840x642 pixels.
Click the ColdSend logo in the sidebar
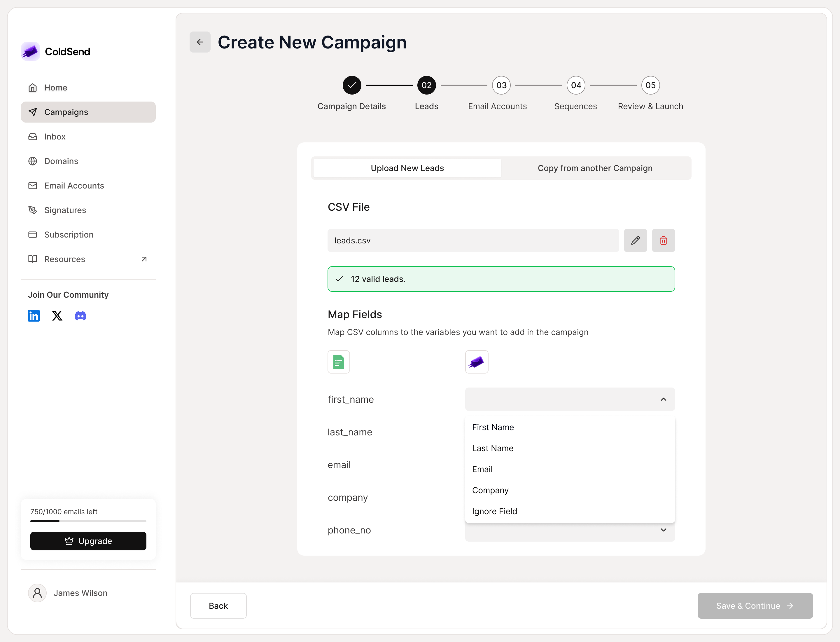pyautogui.click(x=31, y=51)
